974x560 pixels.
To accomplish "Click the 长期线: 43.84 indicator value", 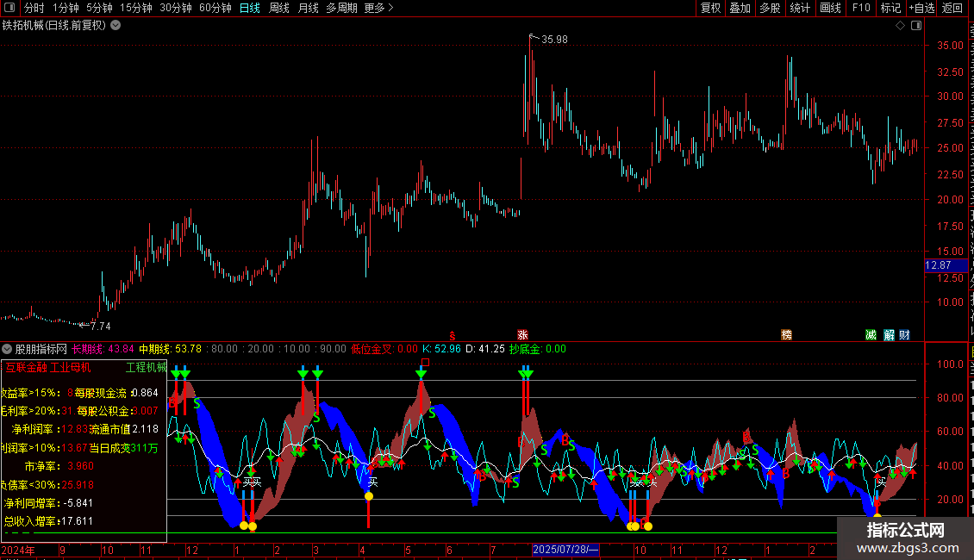I will (x=103, y=349).
